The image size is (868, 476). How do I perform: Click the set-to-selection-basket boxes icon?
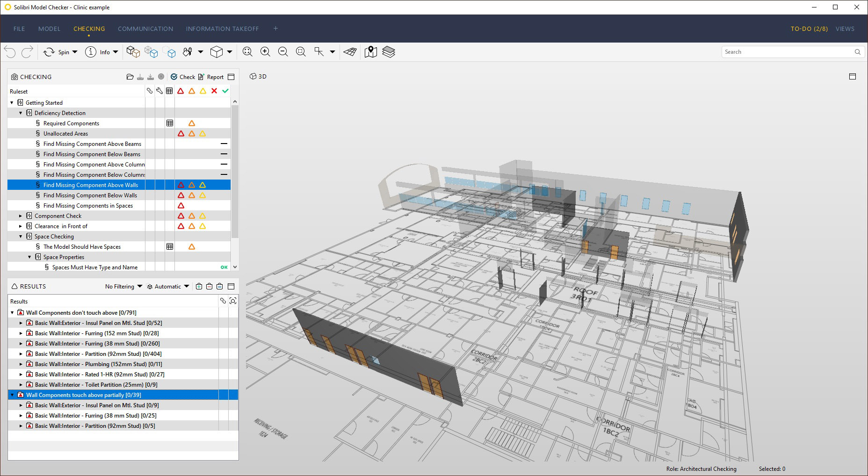click(x=133, y=52)
